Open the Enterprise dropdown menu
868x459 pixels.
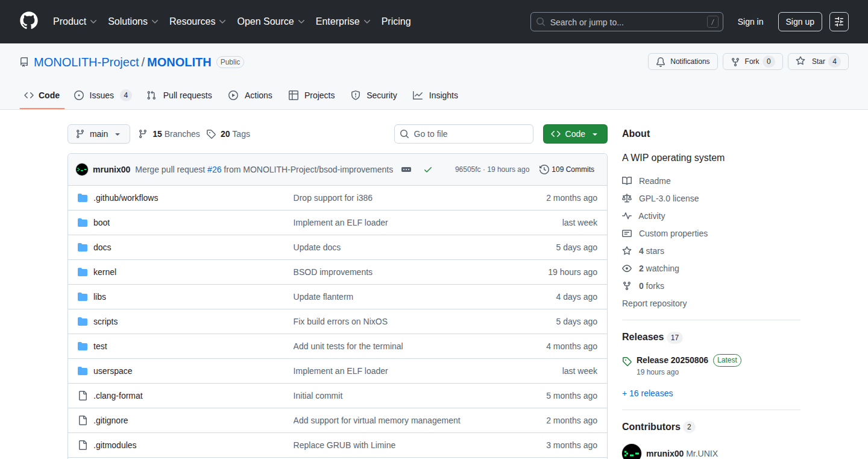pos(343,21)
